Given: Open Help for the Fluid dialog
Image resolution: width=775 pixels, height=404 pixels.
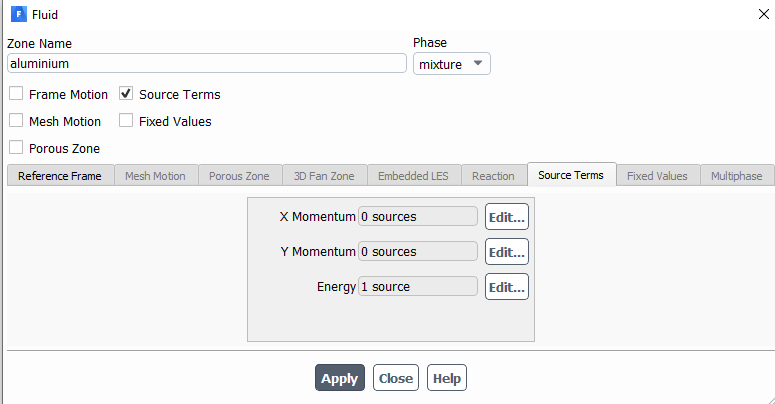Looking at the screenshot, I should coord(447,378).
